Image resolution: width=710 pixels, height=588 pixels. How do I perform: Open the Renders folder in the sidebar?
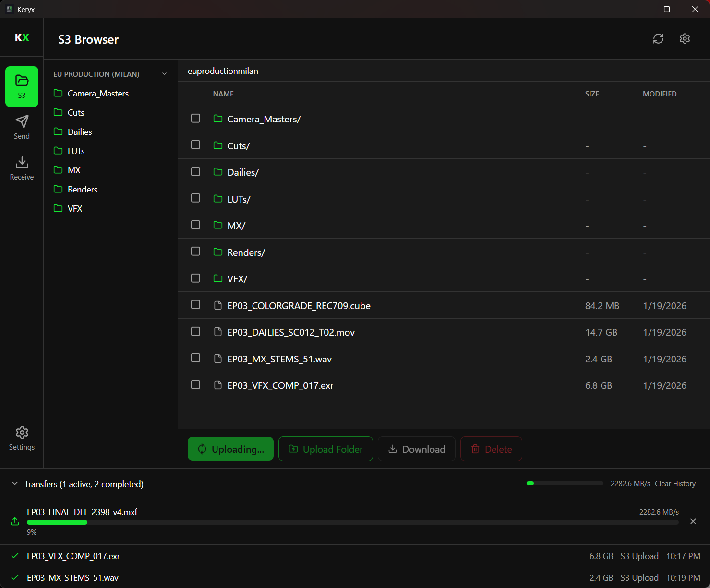click(83, 190)
